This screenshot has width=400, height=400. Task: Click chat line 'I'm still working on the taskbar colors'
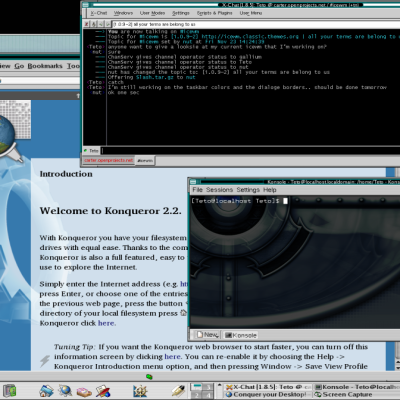[247, 87]
